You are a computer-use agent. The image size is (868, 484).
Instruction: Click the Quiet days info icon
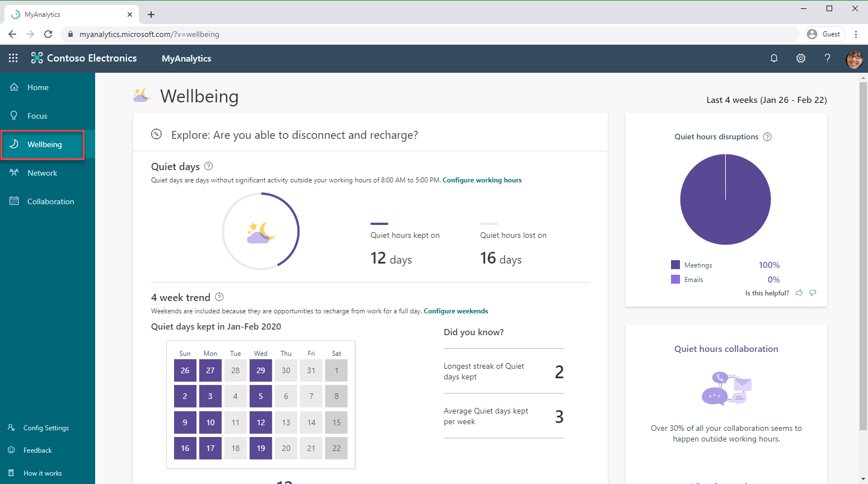208,166
